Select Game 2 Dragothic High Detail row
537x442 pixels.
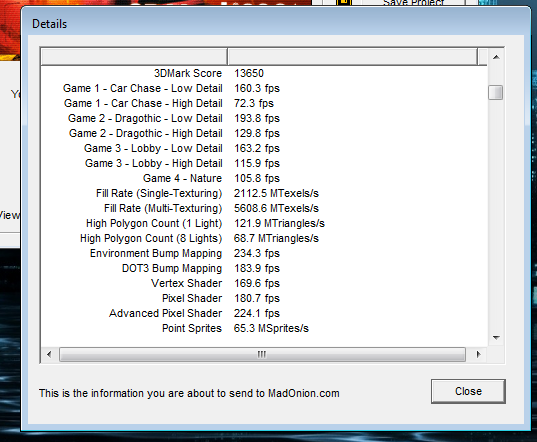[x=264, y=133]
